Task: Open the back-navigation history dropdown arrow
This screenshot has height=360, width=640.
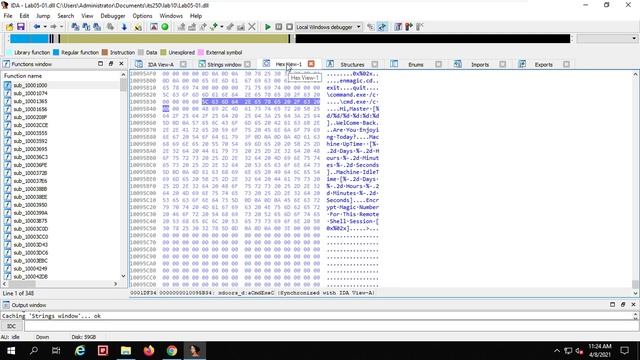Action: 44,27
